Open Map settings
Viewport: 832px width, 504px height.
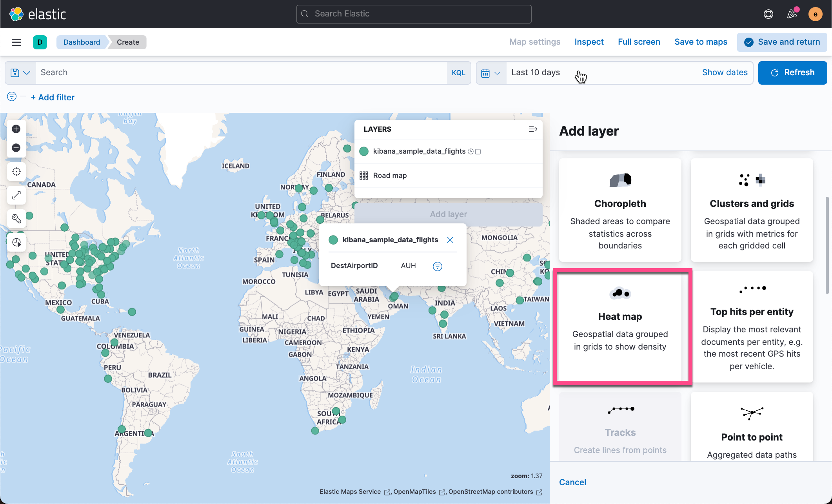pyautogui.click(x=534, y=42)
